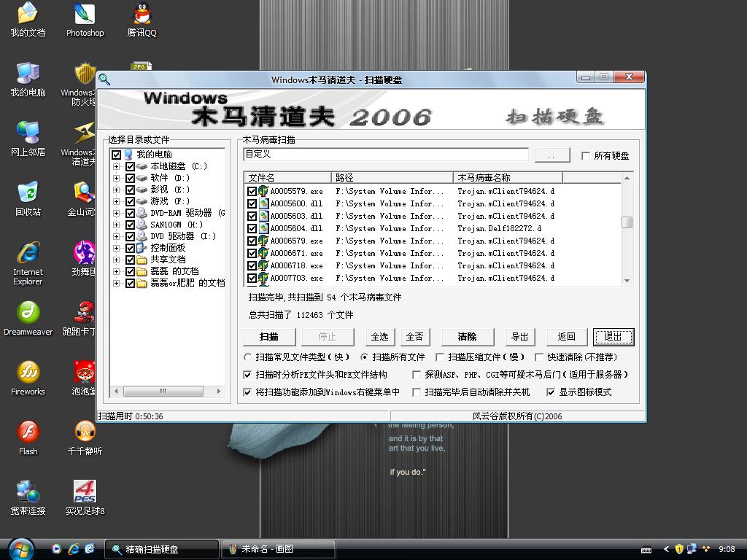
Task: Select 扫描常见文件类型(快) radio option
Action: (248, 357)
